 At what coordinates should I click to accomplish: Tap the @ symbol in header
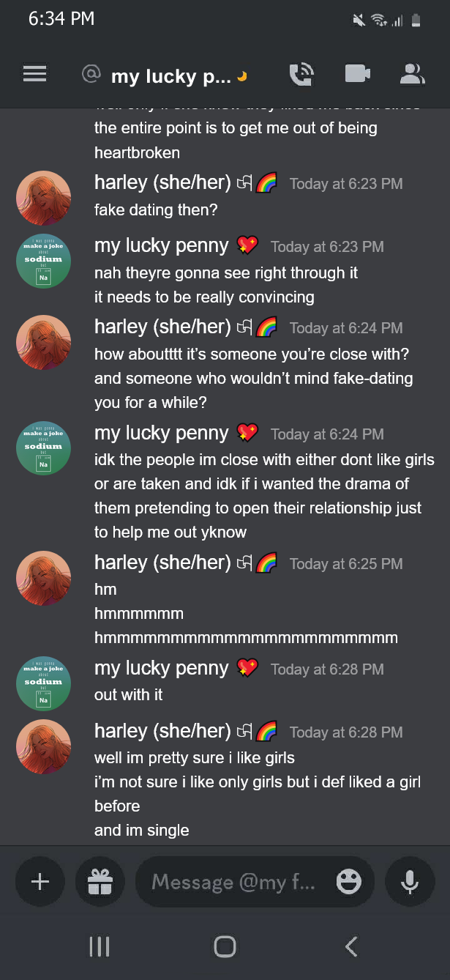(x=91, y=75)
